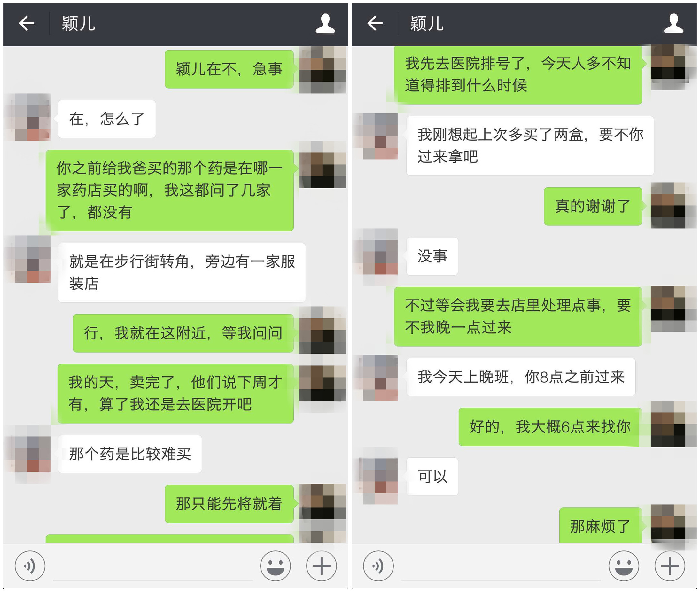Switch to voice input in left chat

click(30, 566)
